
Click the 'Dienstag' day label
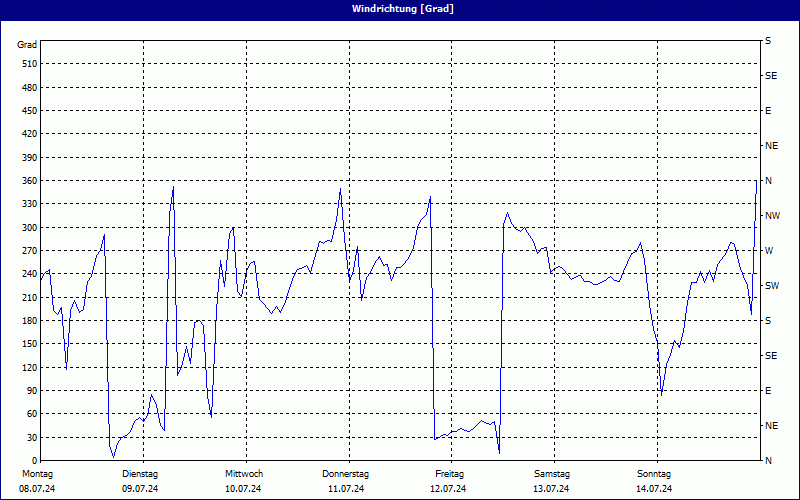[140, 474]
